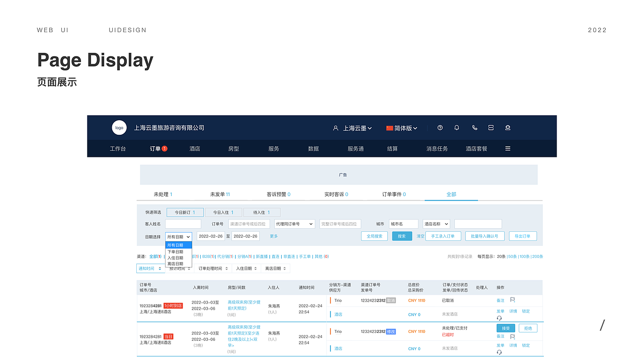644x362 pixels.
Task: Click 手工录入订单 button
Action: pyautogui.click(x=443, y=236)
